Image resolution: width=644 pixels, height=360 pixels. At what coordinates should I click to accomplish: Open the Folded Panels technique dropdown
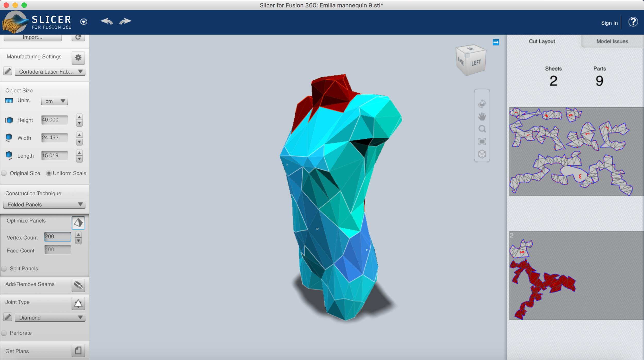(44, 204)
